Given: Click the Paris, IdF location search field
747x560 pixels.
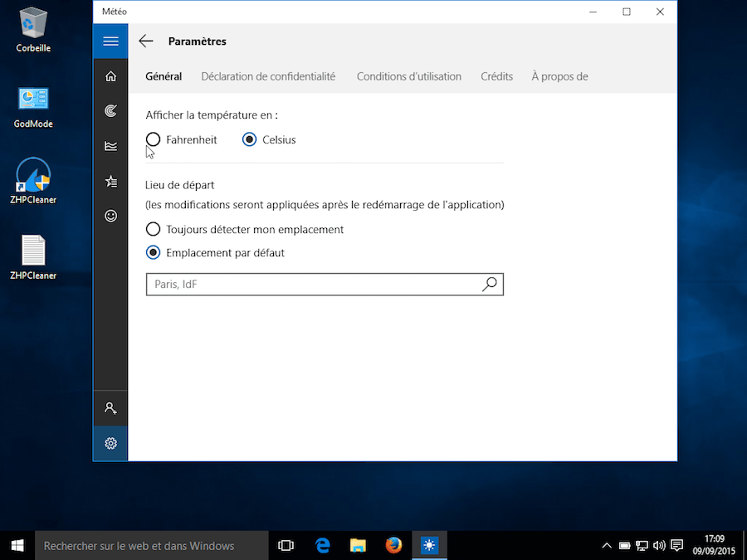Looking at the screenshot, I should click(x=311, y=285).
